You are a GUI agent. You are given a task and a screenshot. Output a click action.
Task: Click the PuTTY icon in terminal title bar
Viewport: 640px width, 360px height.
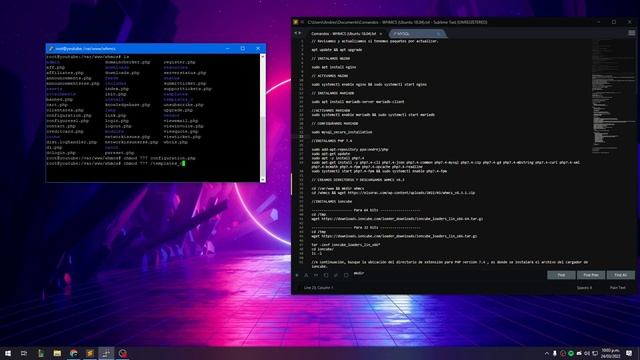[51, 49]
